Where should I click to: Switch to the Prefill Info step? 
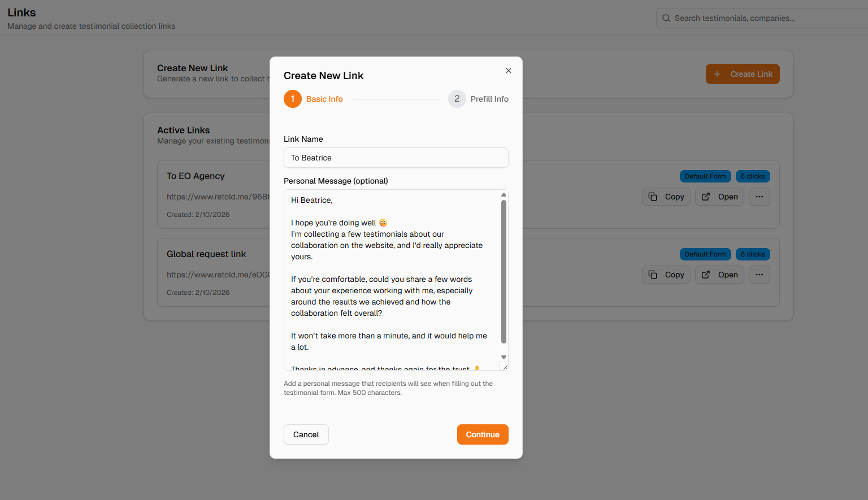(x=478, y=98)
